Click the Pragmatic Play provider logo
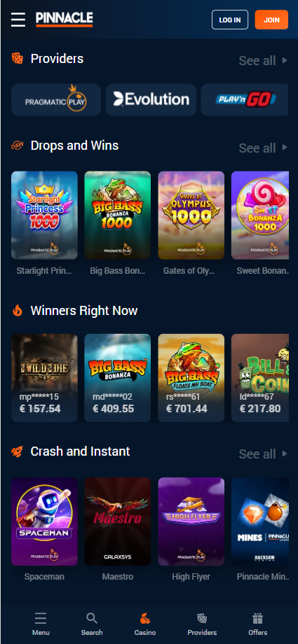The image size is (298, 644). tap(56, 100)
